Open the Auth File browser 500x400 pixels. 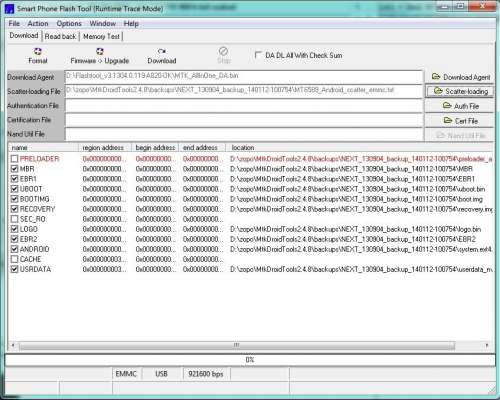(x=460, y=106)
